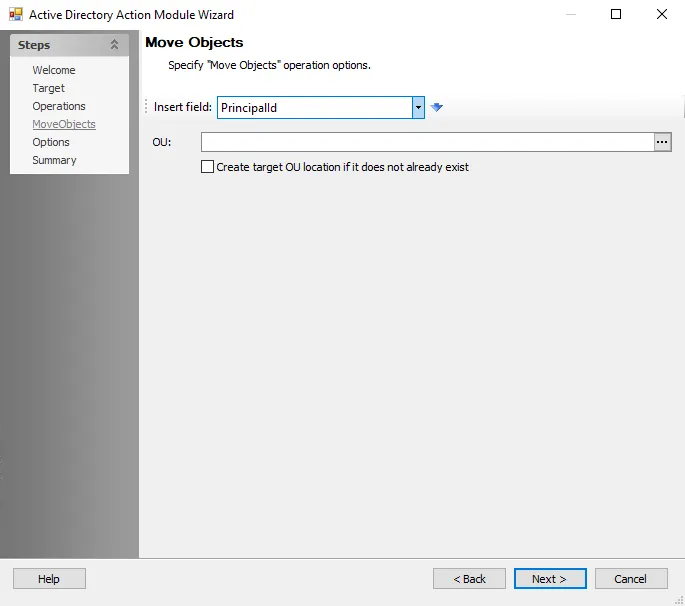685x606 pixels.
Task: Click the toolbar drag grip beside Insert field
Action: pyautogui.click(x=146, y=107)
